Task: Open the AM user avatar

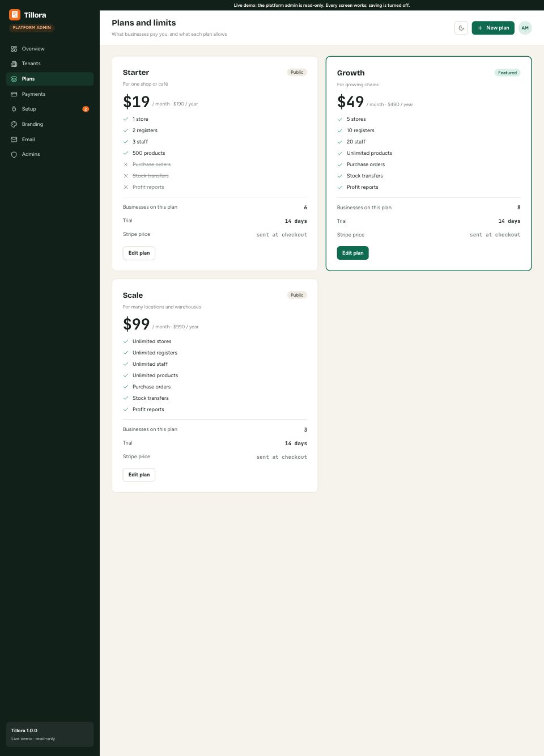Action: click(x=525, y=28)
